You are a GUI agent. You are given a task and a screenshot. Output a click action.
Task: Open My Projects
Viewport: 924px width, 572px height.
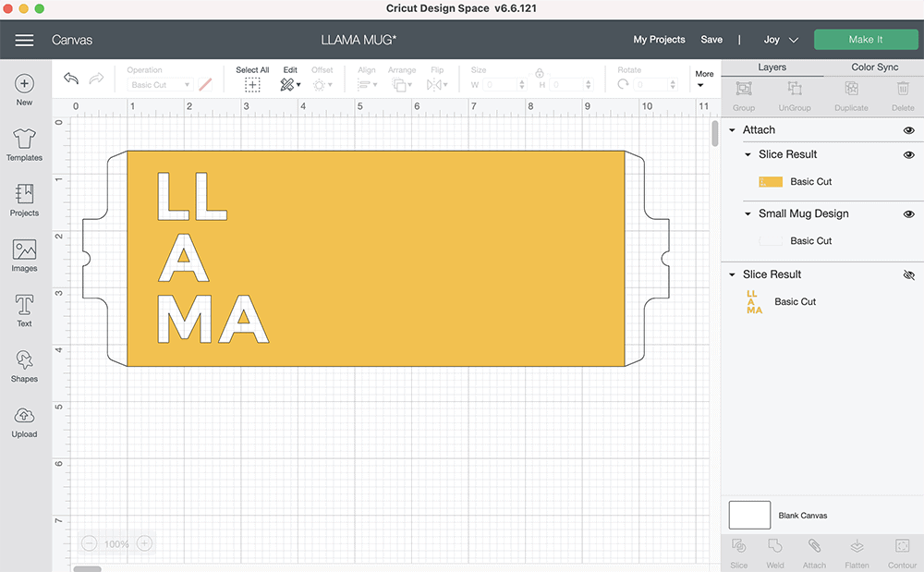[659, 40]
